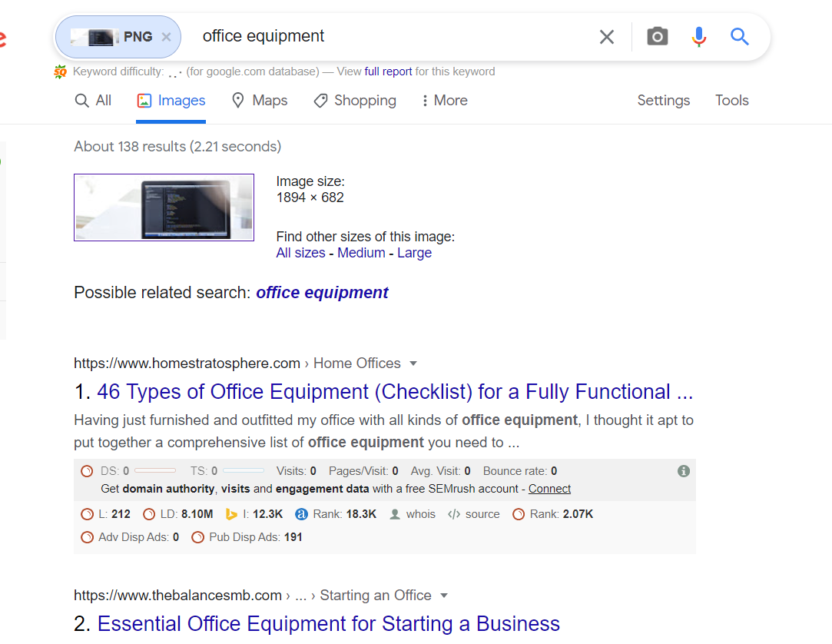Open the SEMrush info icon on the metrics bar

tap(683, 471)
